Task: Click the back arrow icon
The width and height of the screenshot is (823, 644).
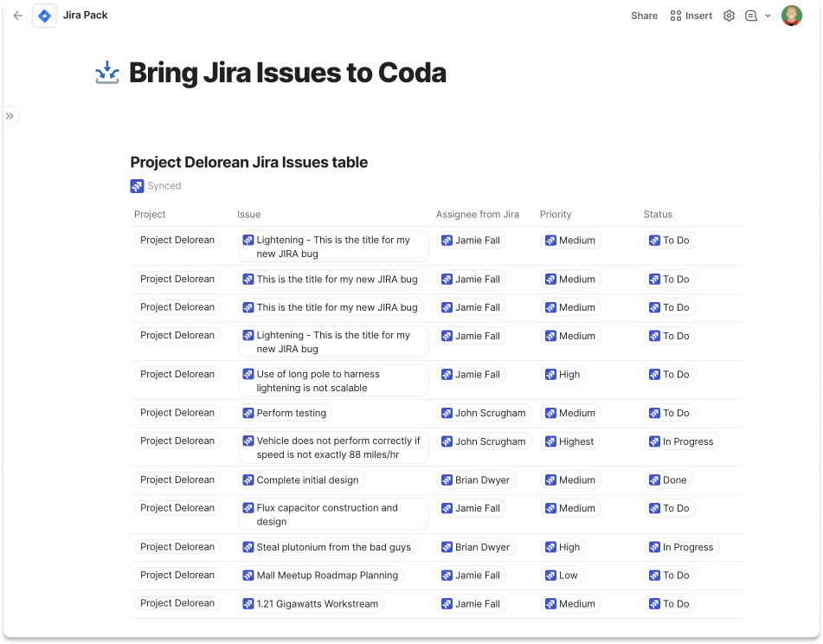Action: [17, 16]
